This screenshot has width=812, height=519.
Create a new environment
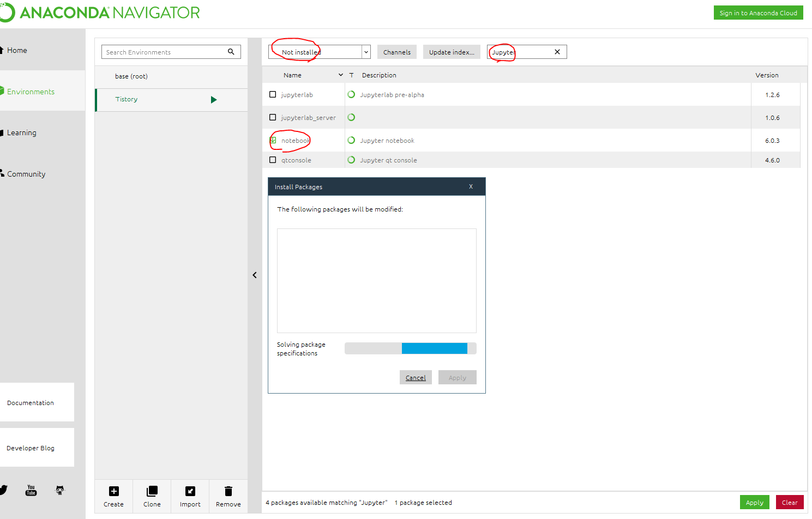click(113, 497)
